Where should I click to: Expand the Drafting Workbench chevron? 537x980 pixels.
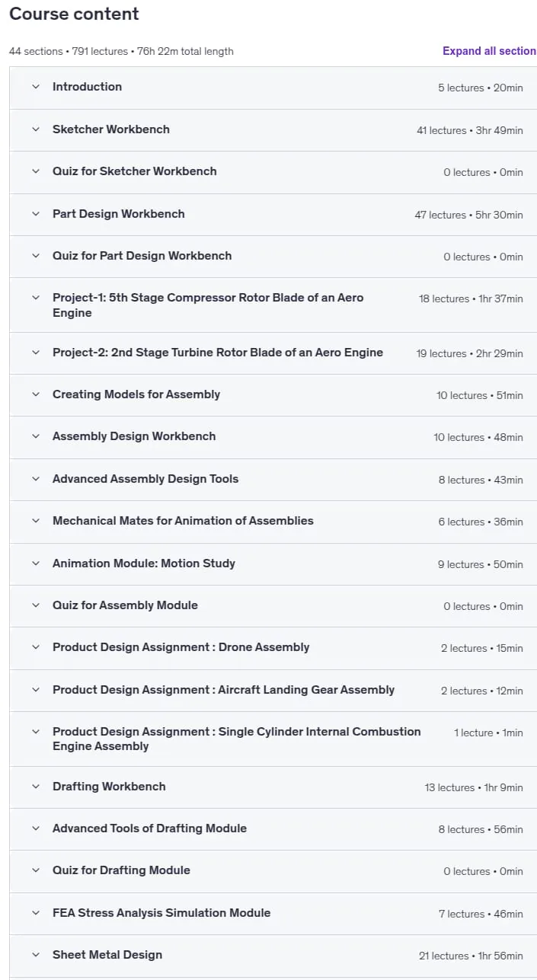[x=35, y=787]
